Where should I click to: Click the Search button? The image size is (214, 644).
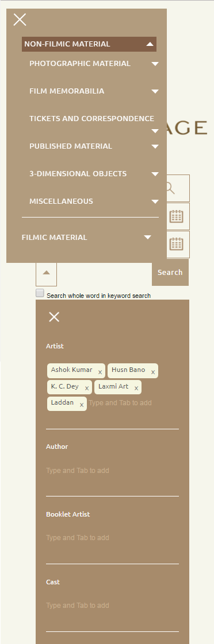(x=170, y=272)
